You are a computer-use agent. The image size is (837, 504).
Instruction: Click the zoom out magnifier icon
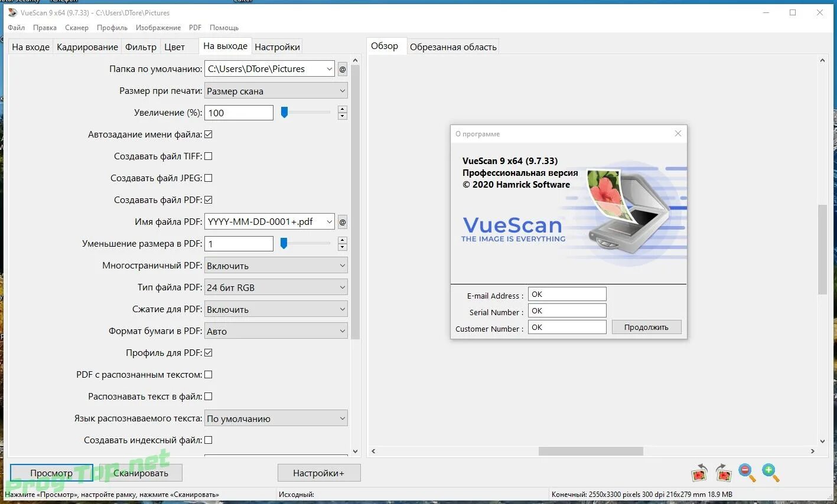(747, 473)
